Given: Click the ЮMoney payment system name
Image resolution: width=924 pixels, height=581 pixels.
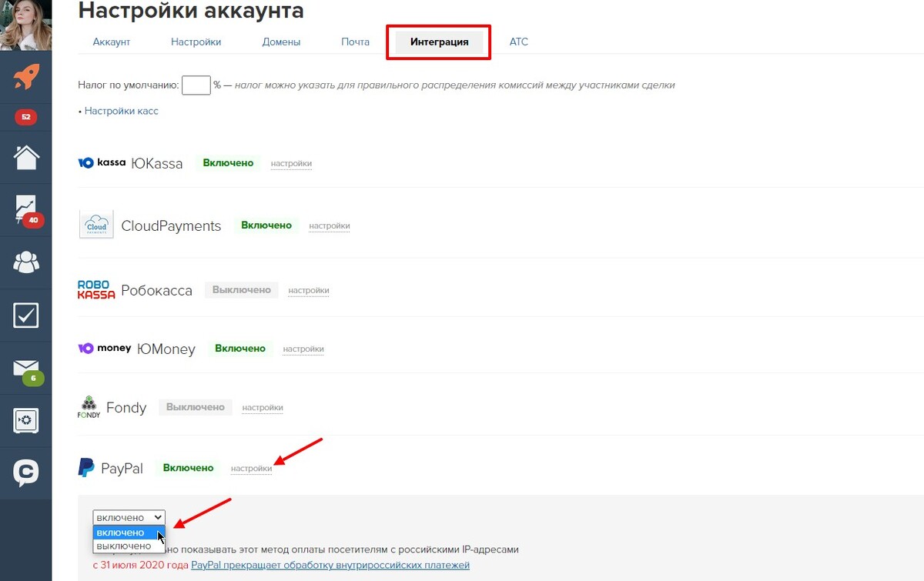Looking at the screenshot, I should (x=166, y=349).
